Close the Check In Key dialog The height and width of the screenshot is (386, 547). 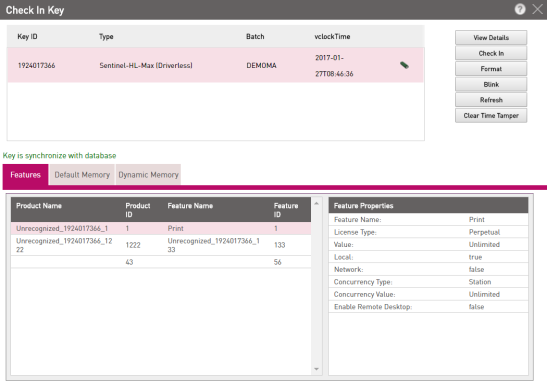[538, 9]
